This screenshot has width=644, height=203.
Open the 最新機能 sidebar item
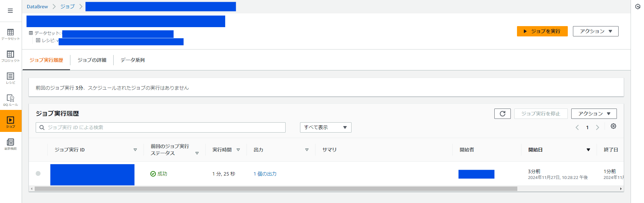click(x=11, y=144)
